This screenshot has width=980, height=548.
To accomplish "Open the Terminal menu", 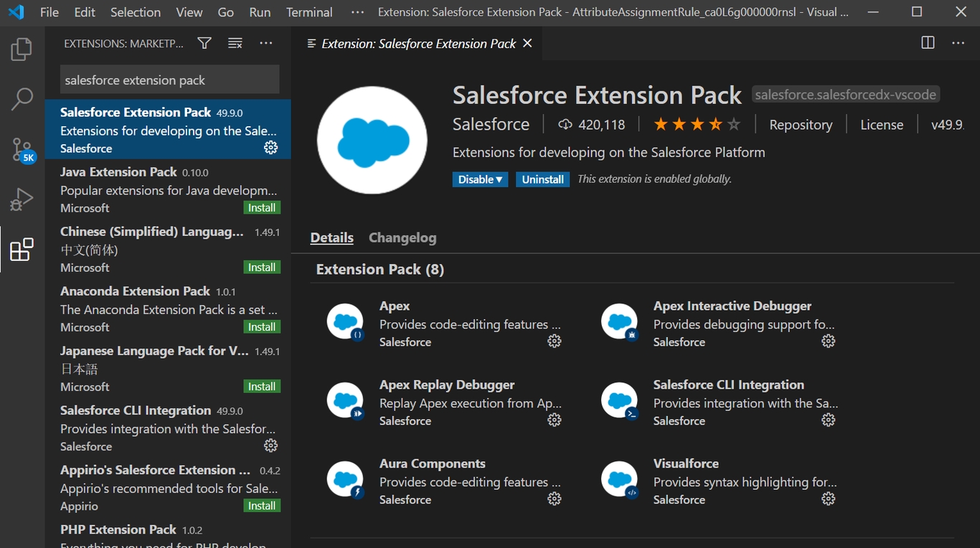I will (x=309, y=12).
